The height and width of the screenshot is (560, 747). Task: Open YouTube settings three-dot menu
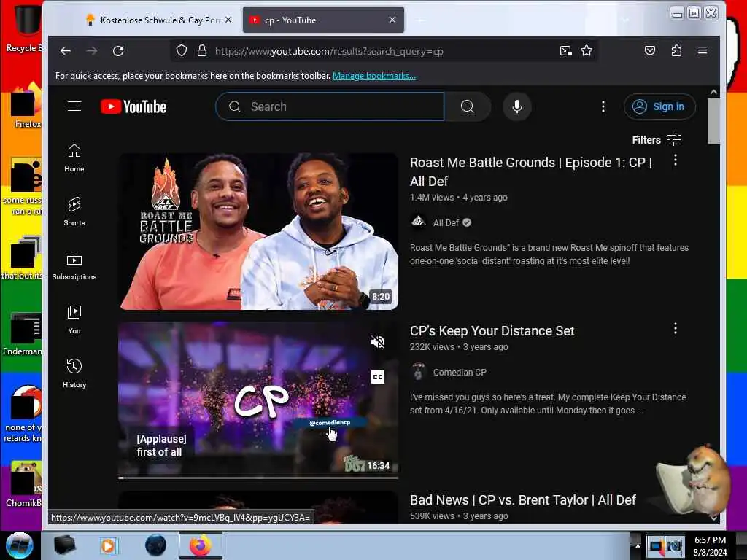tap(603, 106)
